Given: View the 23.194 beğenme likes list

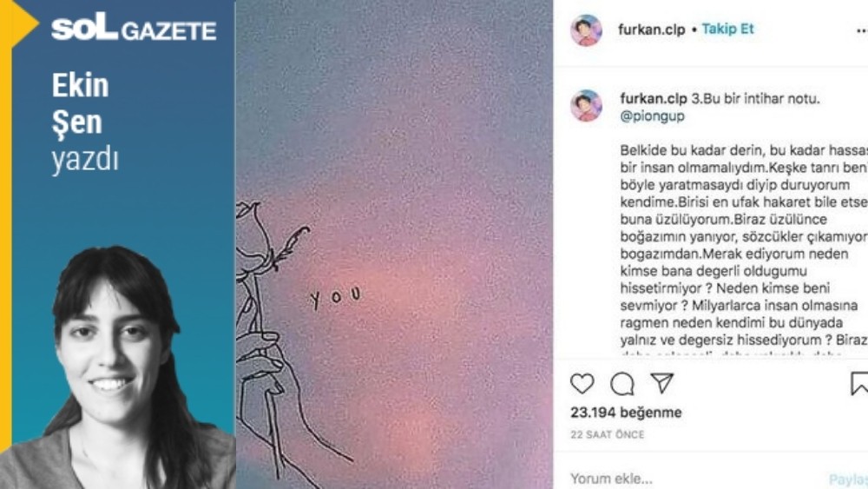Looking at the screenshot, I should 626,413.
